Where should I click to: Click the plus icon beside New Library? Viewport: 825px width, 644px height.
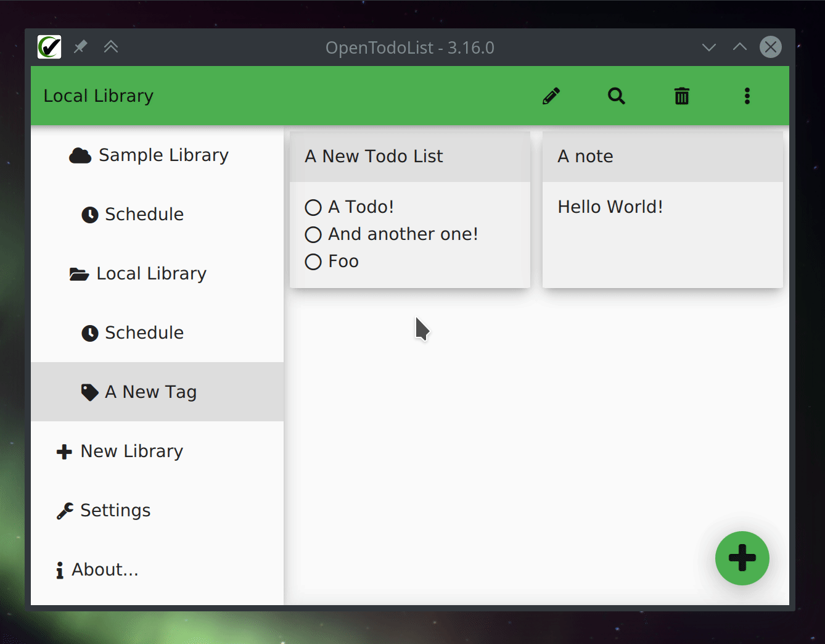[x=64, y=452]
